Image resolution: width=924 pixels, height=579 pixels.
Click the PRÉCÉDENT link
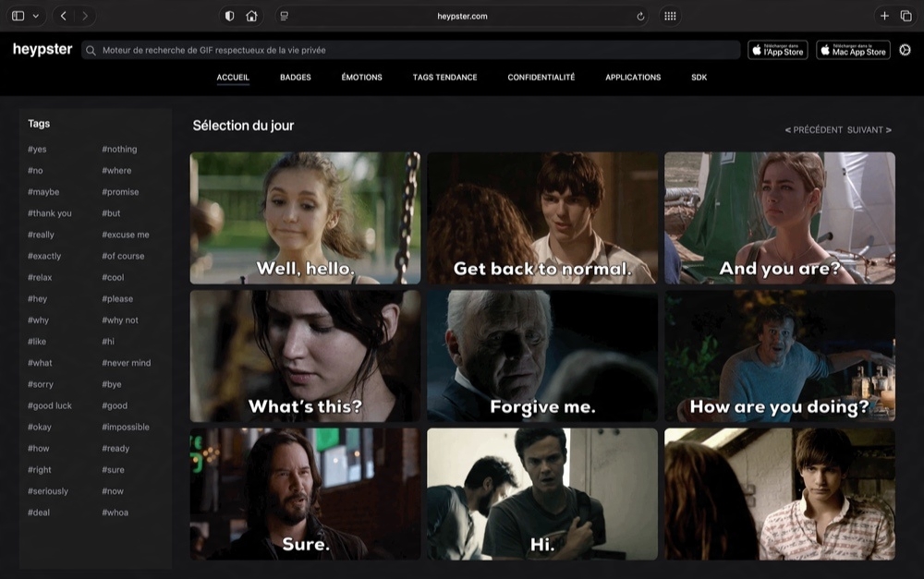[x=814, y=129]
